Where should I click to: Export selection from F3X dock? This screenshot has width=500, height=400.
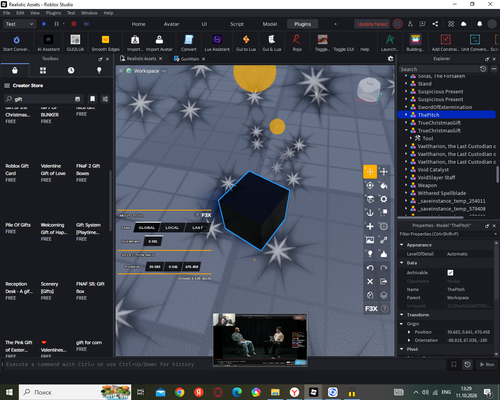tap(384, 281)
